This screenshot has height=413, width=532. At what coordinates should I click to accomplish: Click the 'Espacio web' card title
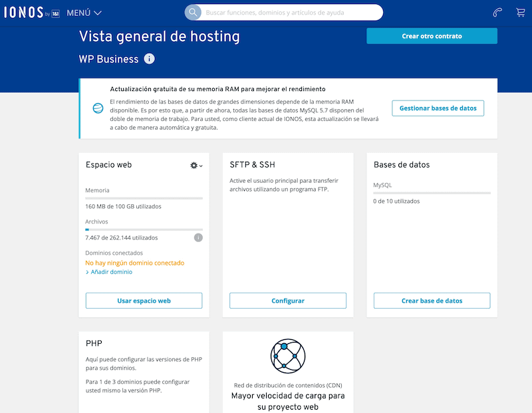[108, 164]
